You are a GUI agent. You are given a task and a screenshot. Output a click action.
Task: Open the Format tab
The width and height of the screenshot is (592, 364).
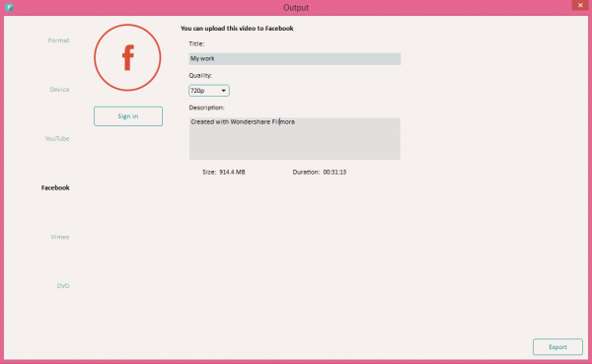pos(58,40)
